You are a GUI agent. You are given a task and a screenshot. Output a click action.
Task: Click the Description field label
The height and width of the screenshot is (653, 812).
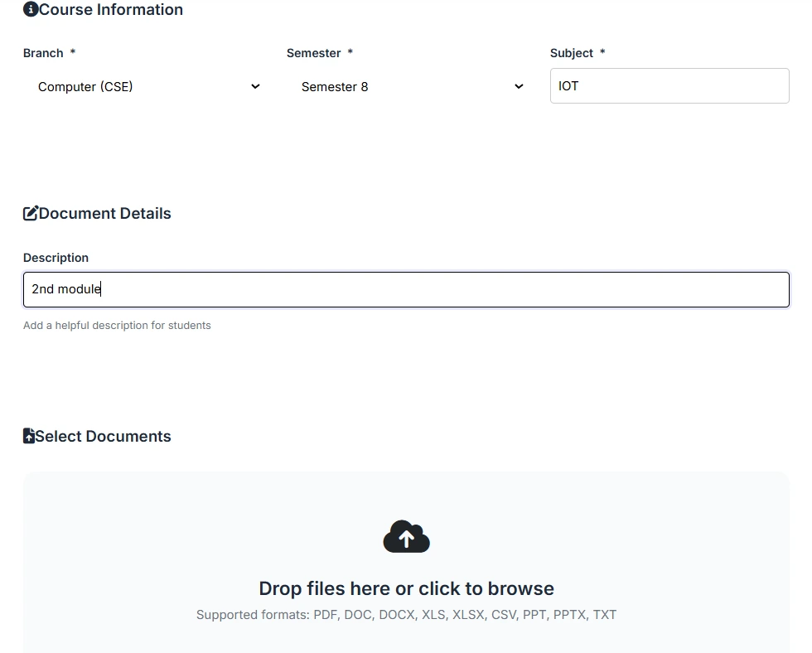(56, 258)
